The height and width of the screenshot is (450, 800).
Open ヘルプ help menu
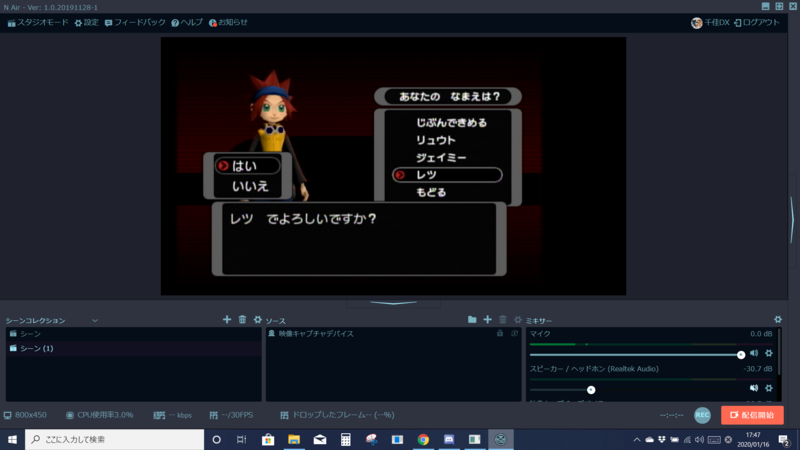(x=187, y=22)
